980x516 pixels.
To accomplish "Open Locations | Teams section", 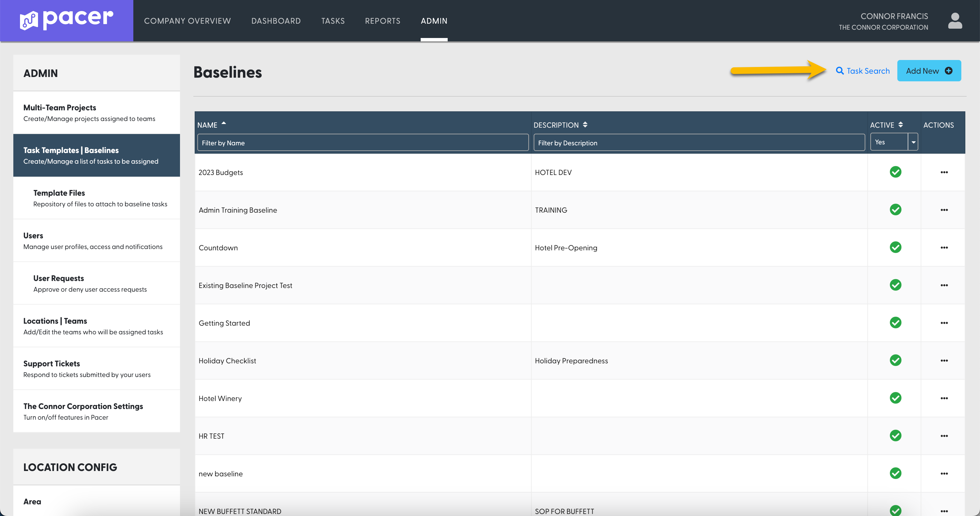I will 97,326.
